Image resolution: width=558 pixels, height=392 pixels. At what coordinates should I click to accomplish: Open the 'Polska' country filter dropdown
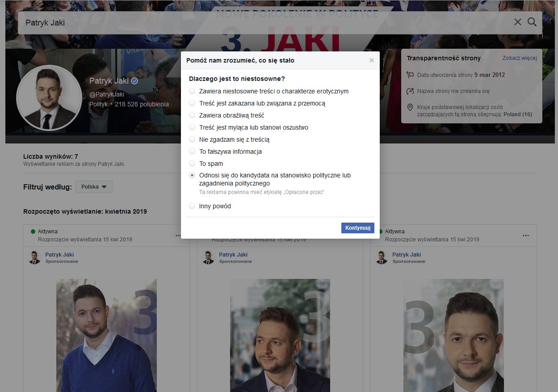[x=94, y=187]
